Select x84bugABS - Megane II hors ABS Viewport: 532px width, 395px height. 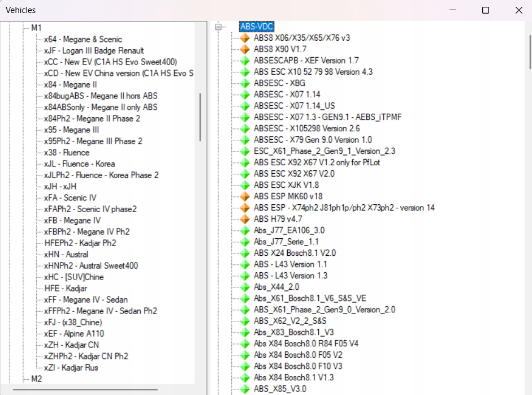click(101, 96)
